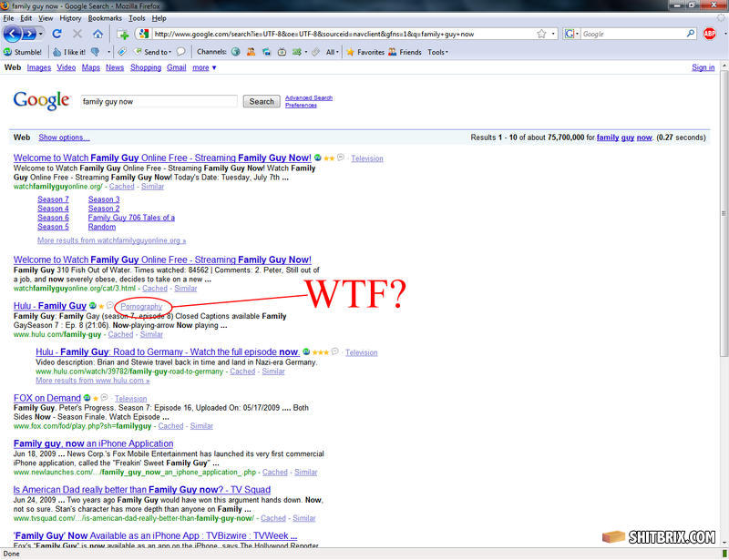Select the photos channel icon
Image resolution: width=729 pixels, height=560 pixels.
pos(266,52)
